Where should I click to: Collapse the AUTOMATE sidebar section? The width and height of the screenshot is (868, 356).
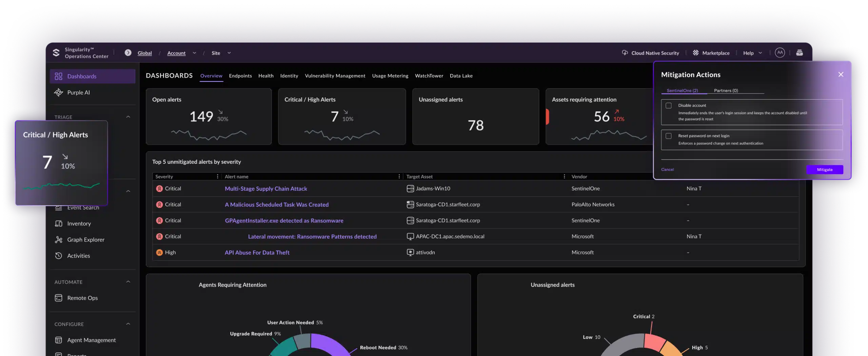point(128,282)
